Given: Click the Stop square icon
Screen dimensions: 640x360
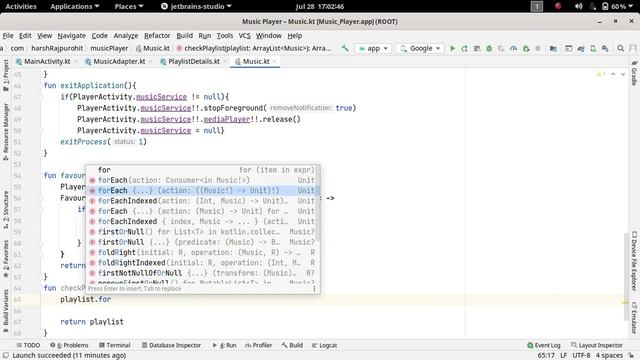Looking at the screenshot, I should [538, 48].
